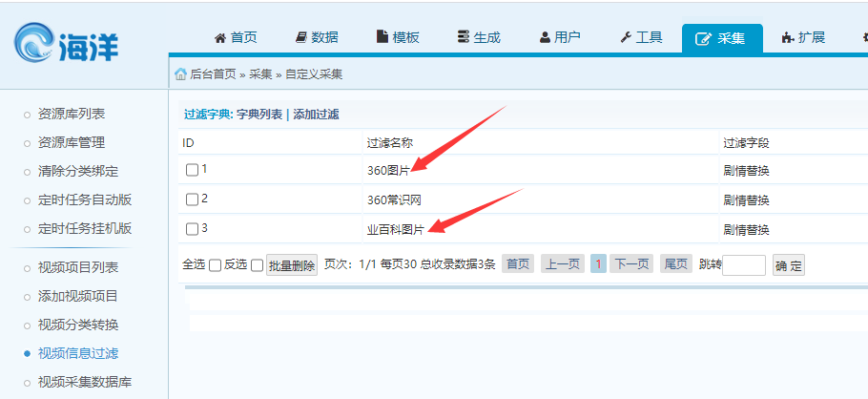868x399 pixels.
Task: Click 上一页 previous page button
Action: (x=563, y=263)
